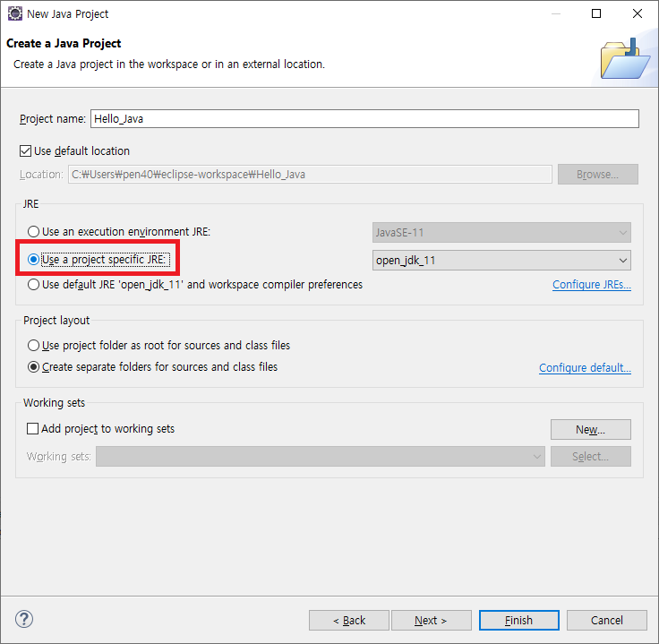This screenshot has width=659, height=644.
Task: Open the JavaSE-11 execution environment dropdown
Action: coord(501,233)
